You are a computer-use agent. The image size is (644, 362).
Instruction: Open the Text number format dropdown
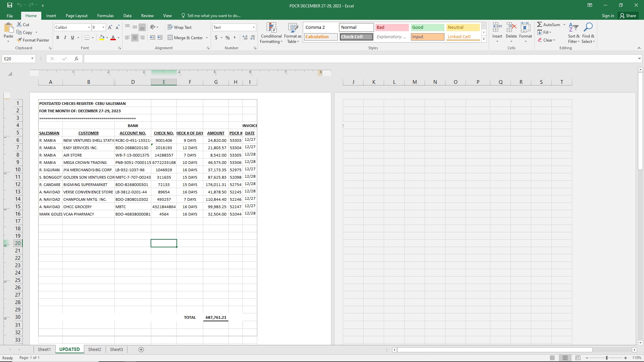click(x=253, y=27)
